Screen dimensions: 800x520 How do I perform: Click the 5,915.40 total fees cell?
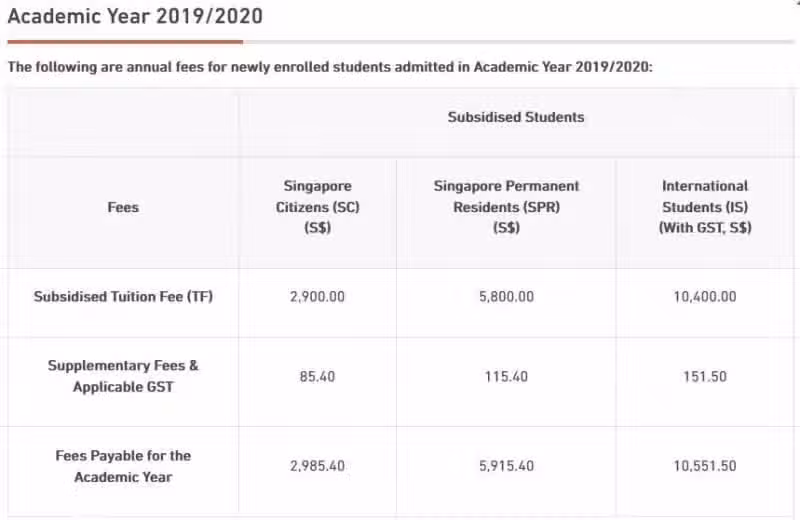click(506, 466)
